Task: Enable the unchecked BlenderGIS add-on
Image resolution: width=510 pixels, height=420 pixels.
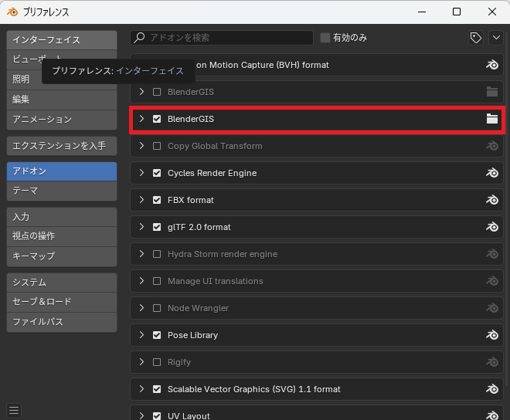Action: [157, 92]
